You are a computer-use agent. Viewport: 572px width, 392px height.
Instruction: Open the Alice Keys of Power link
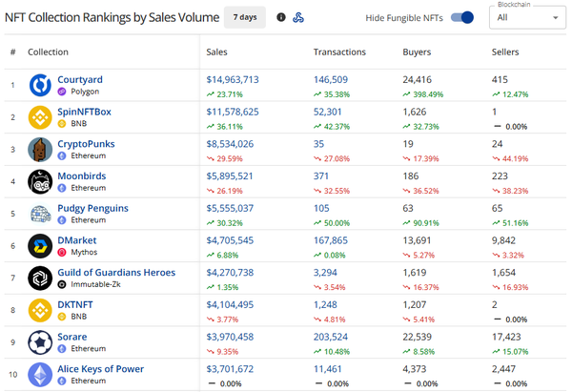pos(101,369)
